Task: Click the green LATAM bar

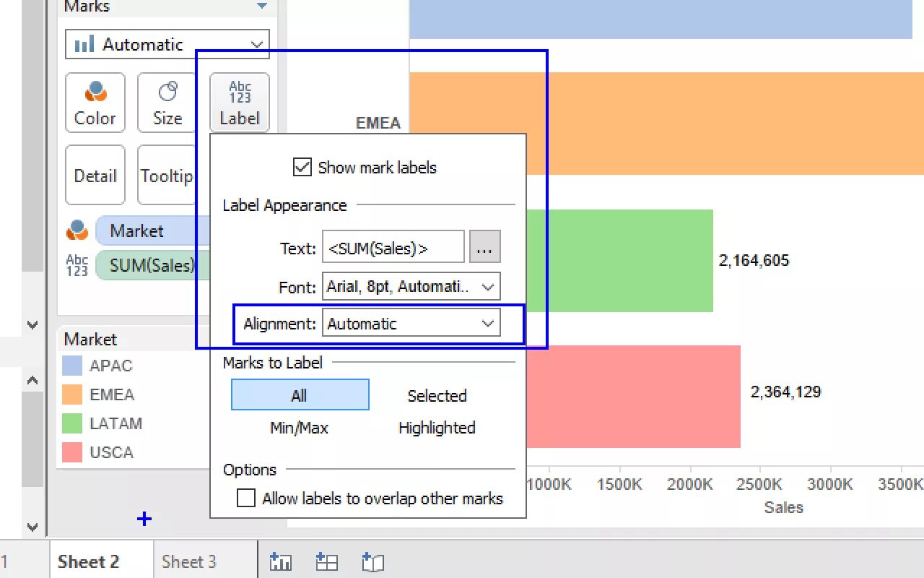Action: [x=619, y=261]
